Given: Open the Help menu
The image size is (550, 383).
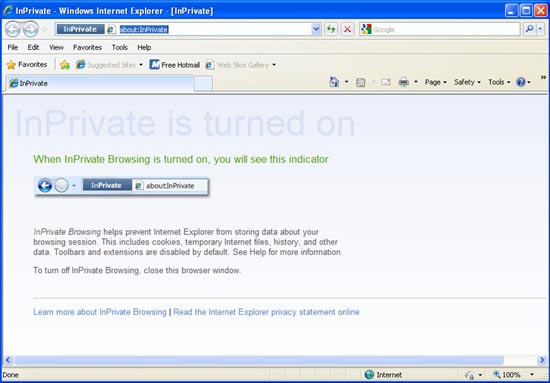Looking at the screenshot, I should [x=144, y=47].
